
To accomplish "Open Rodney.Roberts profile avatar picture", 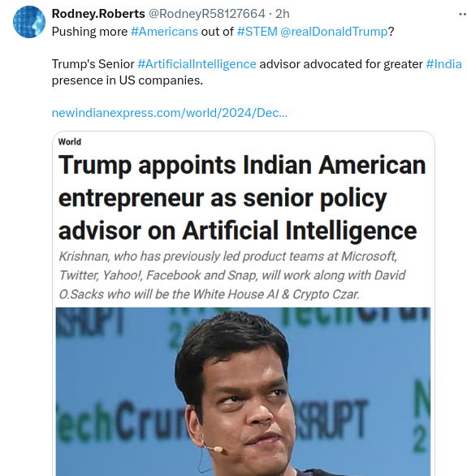I will tap(29, 22).
